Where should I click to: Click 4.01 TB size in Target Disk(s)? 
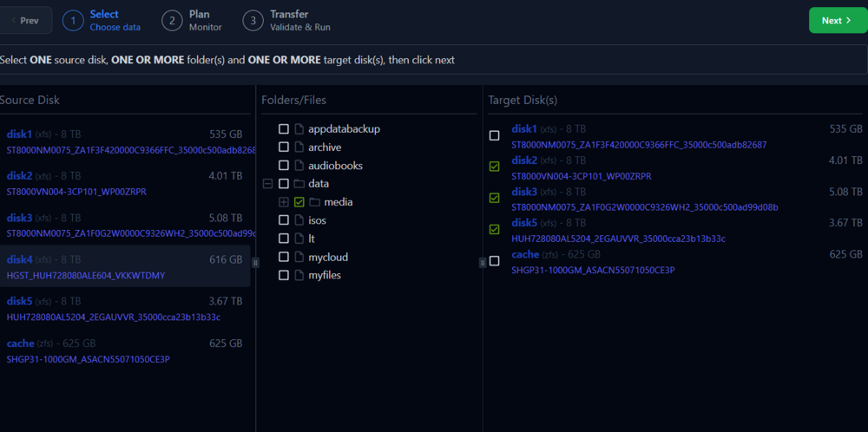(845, 160)
